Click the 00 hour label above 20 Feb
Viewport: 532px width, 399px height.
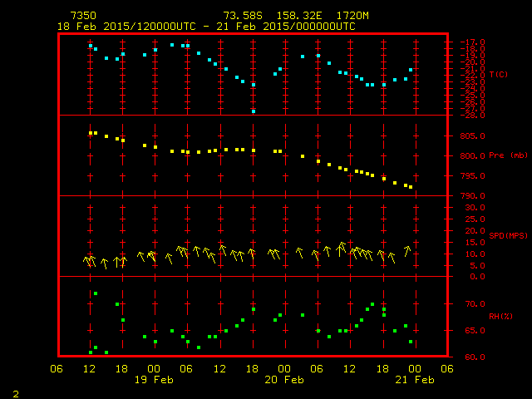point(284,369)
